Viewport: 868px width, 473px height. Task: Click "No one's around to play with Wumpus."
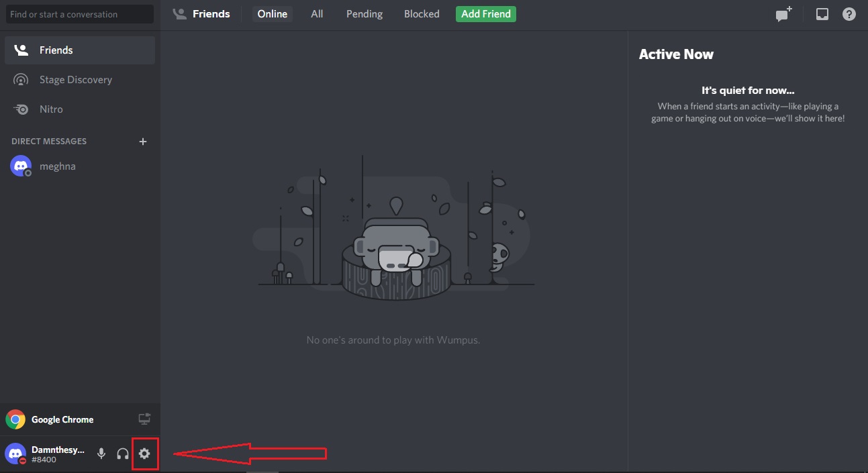click(x=393, y=340)
